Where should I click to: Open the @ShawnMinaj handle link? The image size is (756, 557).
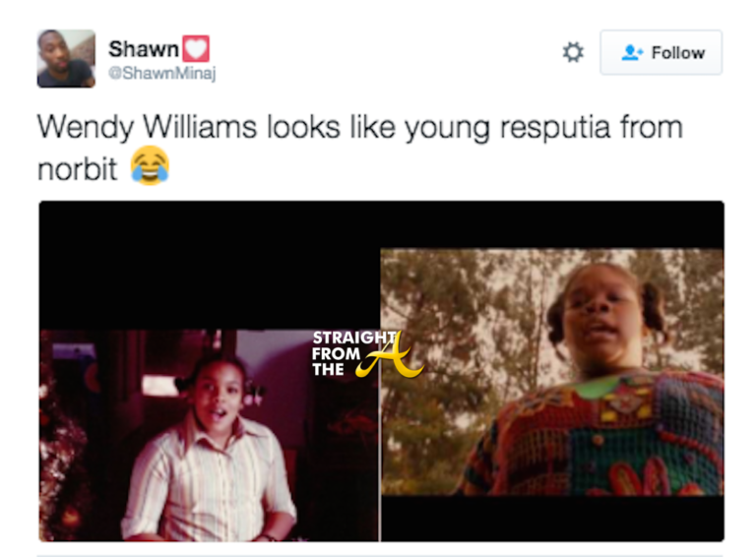[162, 73]
